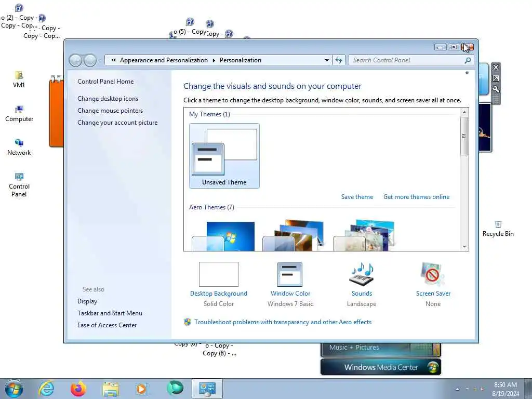Open Windows Explorer from taskbar

(x=111, y=389)
